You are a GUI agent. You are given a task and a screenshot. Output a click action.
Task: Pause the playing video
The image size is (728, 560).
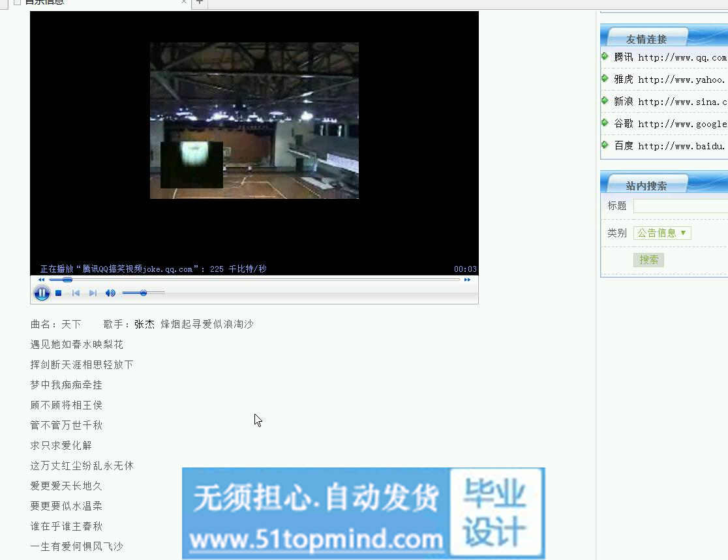pos(42,293)
